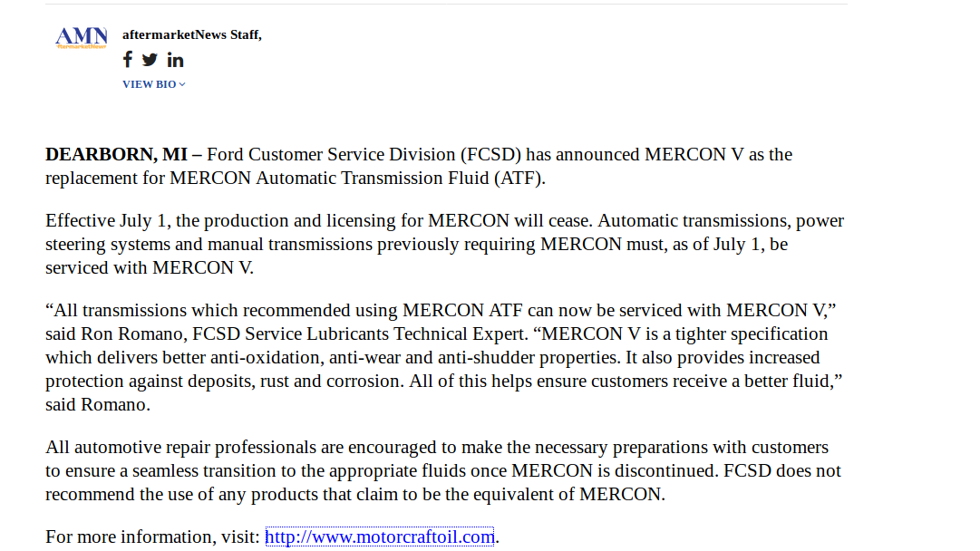Click the words serviced with MERCON V.

click(x=150, y=268)
